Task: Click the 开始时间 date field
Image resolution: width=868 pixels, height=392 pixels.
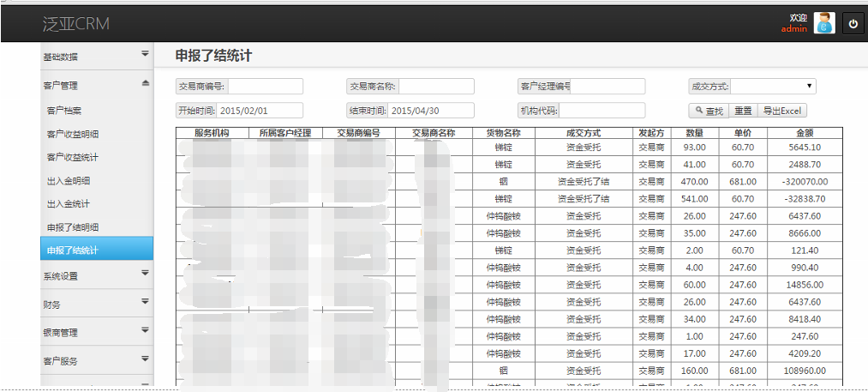Action: [x=260, y=111]
